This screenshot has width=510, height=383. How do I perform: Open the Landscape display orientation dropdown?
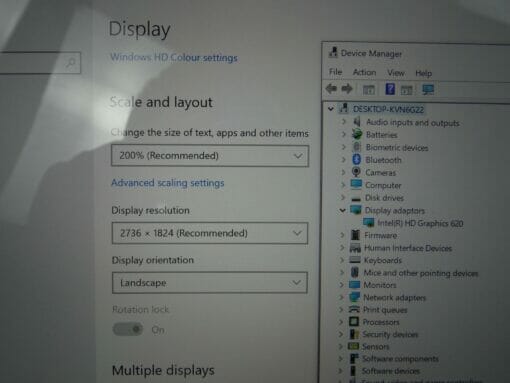(210, 283)
